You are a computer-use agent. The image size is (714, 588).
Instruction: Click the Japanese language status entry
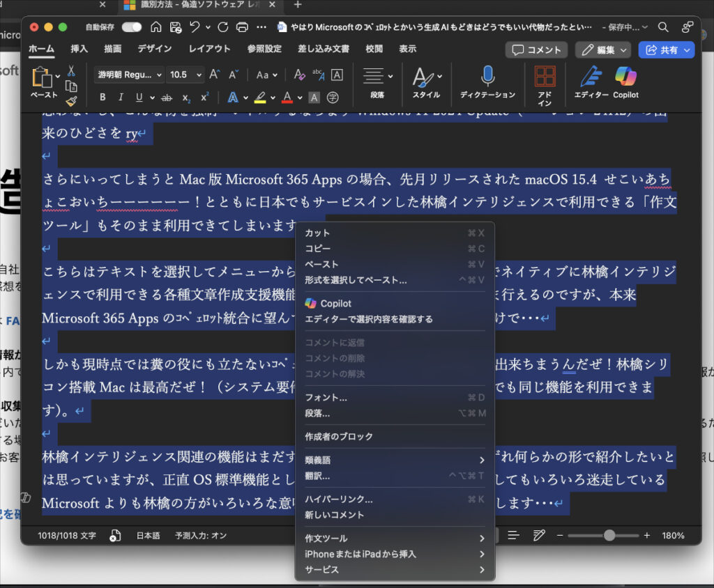tap(149, 536)
